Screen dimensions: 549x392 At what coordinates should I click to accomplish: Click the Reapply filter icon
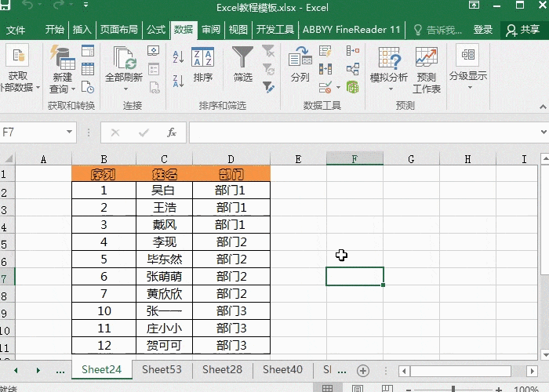pyautogui.click(x=268, y=69)
